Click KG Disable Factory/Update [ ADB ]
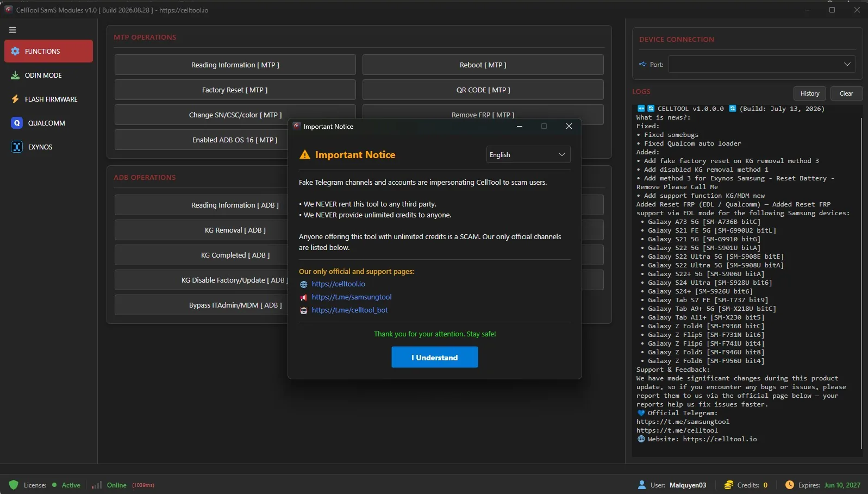Screen dimensions: 868x494 pyautogui.click(x=202, y=280)
